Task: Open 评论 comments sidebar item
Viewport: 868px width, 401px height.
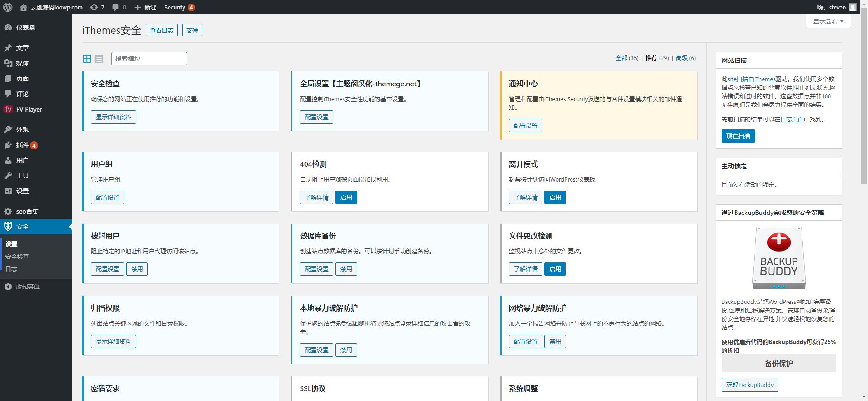Action: (36, 94)
